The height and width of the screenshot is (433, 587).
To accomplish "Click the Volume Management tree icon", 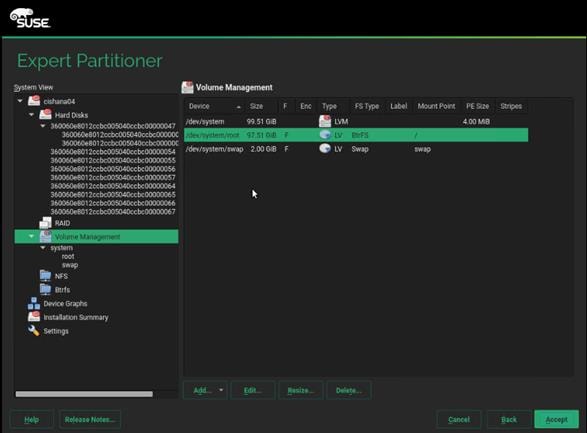I will (x=45, y=237).
